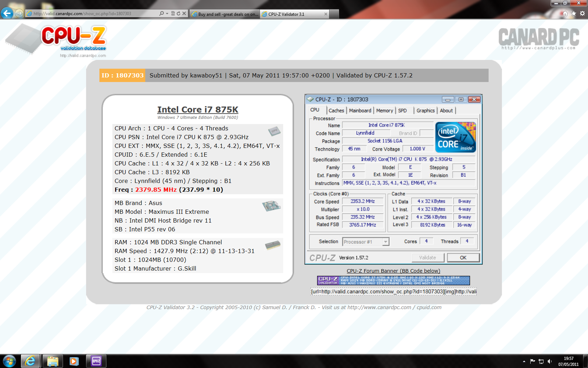The height and width of the screenshot is (368, 588).
Task: Click the Core Voltage value 1.008 V
Action: click(417, 149)
